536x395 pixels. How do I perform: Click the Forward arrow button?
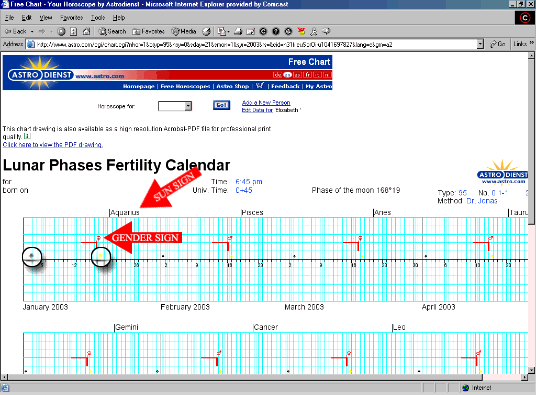(x=42, y=31)
